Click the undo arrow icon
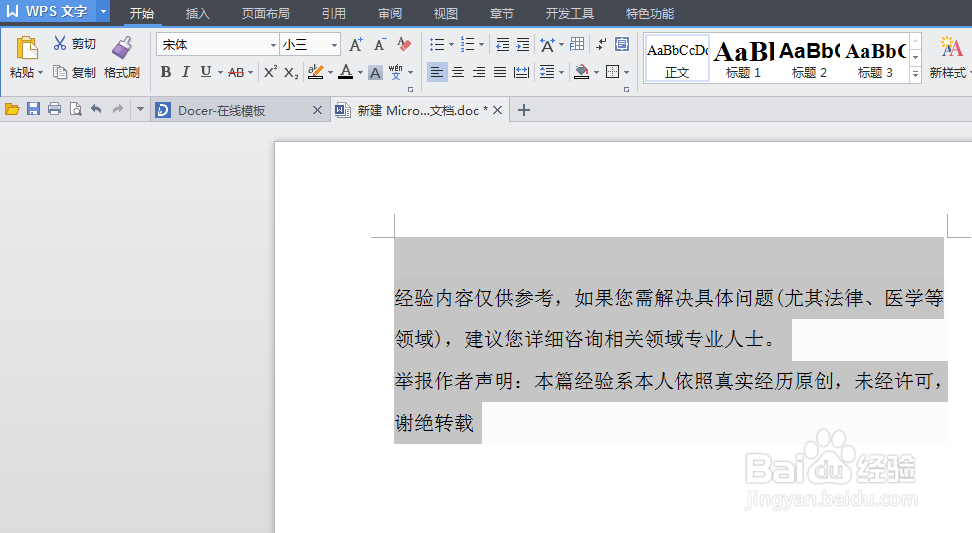 [96, 109]
